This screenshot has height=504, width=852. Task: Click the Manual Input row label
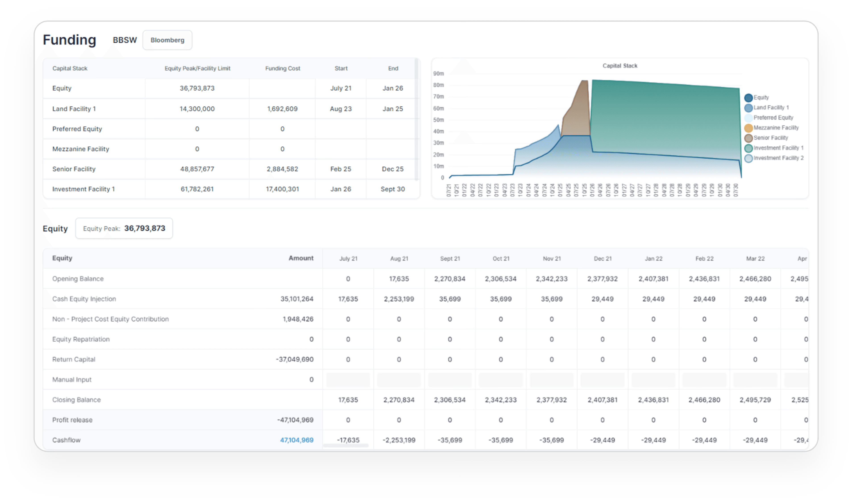(x=72, y=379)
